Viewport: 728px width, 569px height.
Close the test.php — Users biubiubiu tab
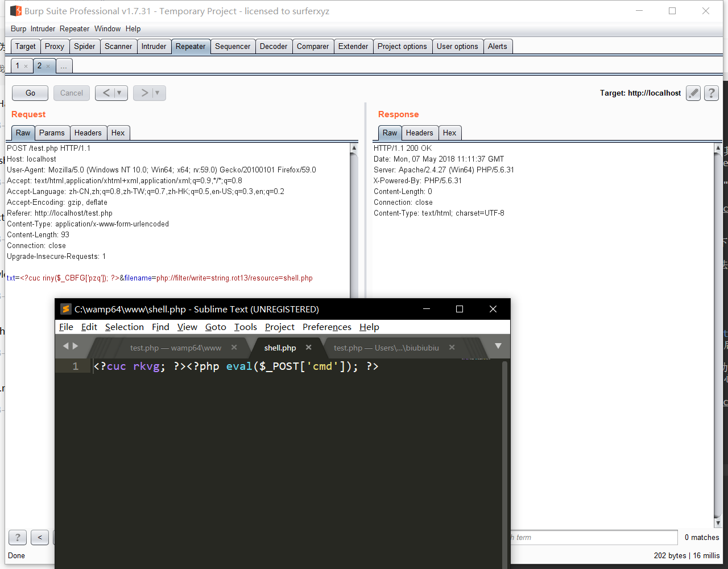click(x=452, y=347)
